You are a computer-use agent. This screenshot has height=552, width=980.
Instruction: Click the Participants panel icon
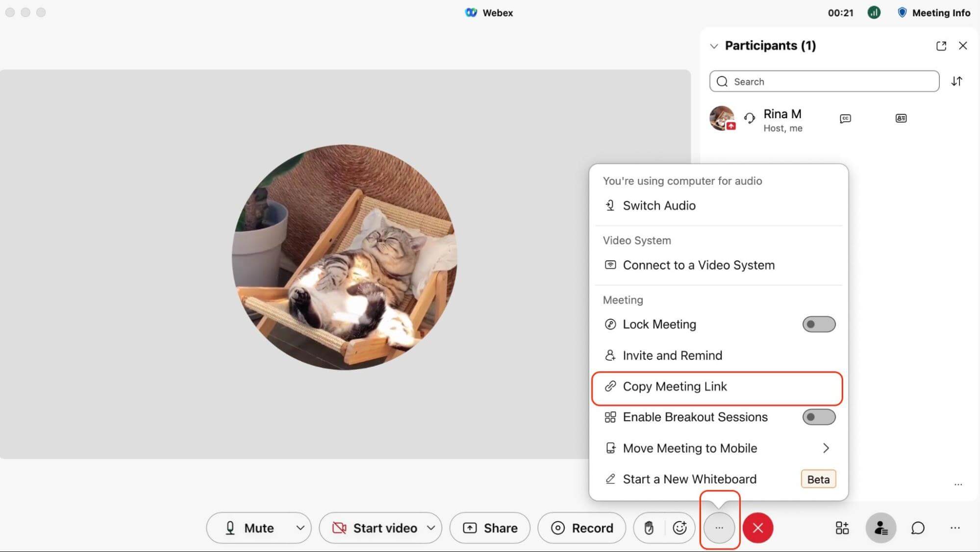pyautogui.click(x=879, y=528)
